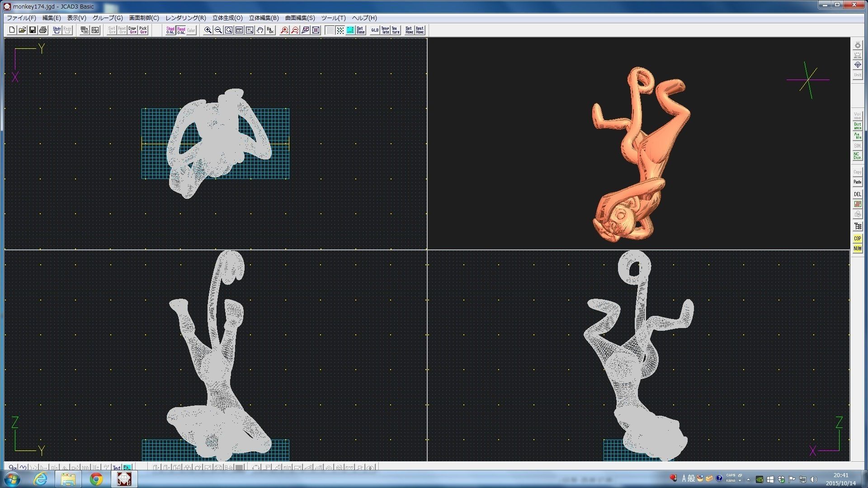
Task: Click the Disp Grp group display icon
Action: pyautogui.click(x=132, y=30)
